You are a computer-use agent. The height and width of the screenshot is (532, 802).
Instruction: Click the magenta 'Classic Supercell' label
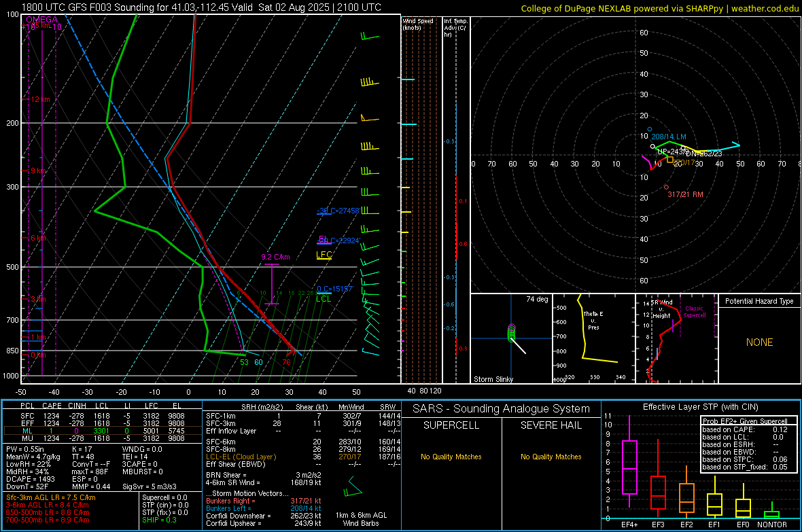(695, 312)
